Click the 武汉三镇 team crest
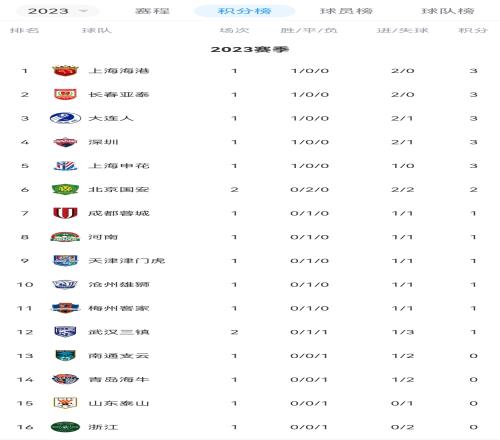500x440 pixels. click(x=65, y=332)
